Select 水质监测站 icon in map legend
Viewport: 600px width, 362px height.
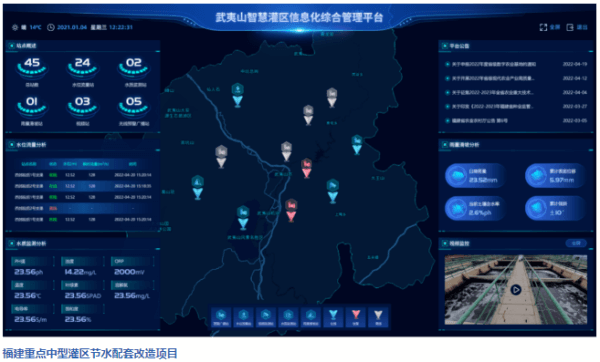click(x=288, y=315)
